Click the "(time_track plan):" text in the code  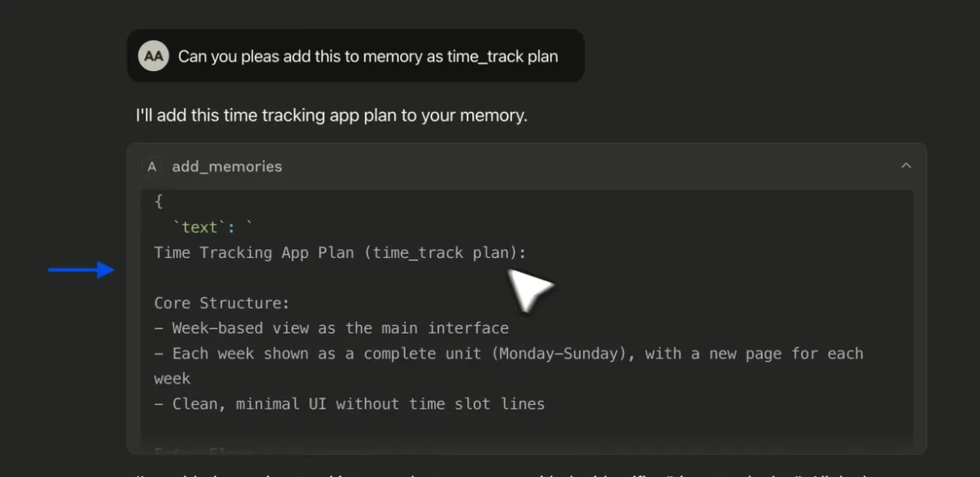click(450, 252)
